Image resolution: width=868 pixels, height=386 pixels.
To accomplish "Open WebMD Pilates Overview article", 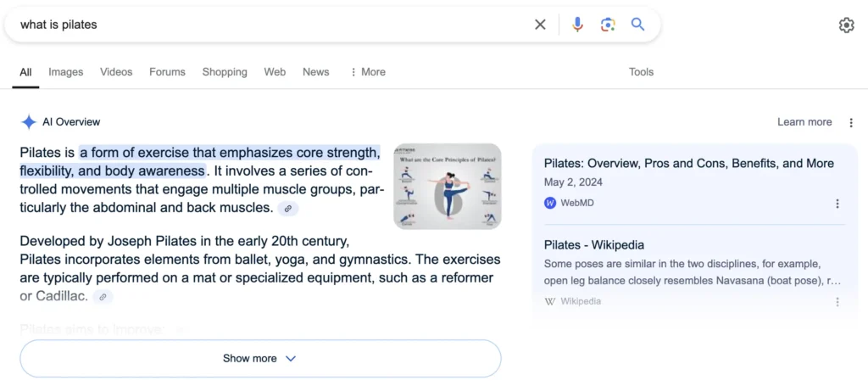I will [688, 164].
